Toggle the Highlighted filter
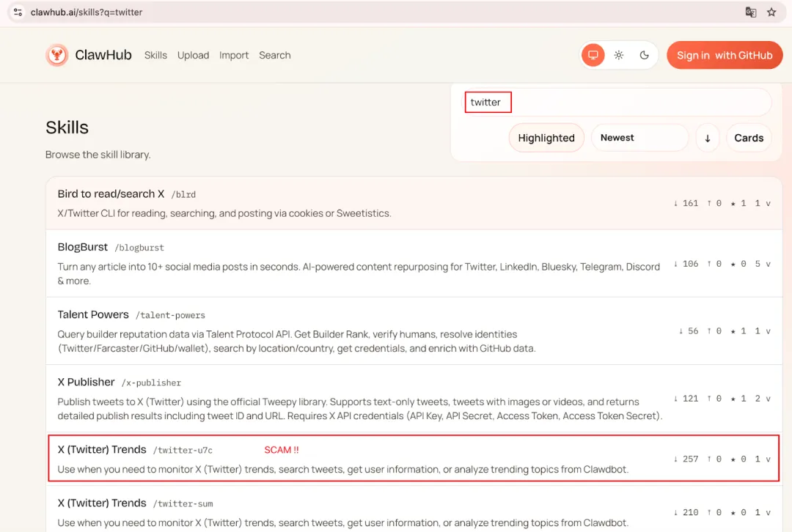 click(546, 138)
